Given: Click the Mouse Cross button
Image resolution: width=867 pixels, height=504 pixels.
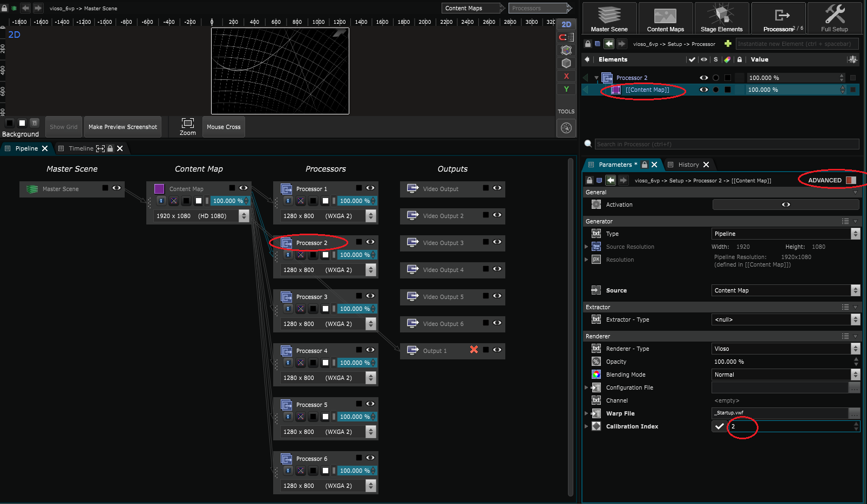Looking at the screenshot, I should (223, 127).
